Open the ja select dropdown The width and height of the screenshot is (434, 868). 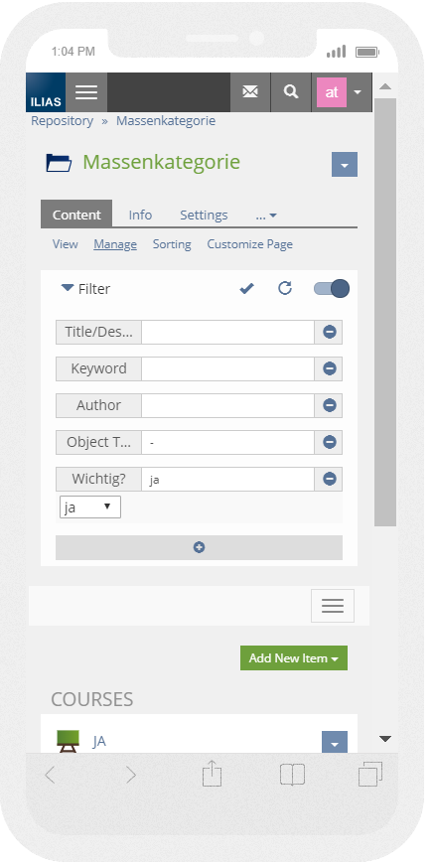click(x=90, y=507)
